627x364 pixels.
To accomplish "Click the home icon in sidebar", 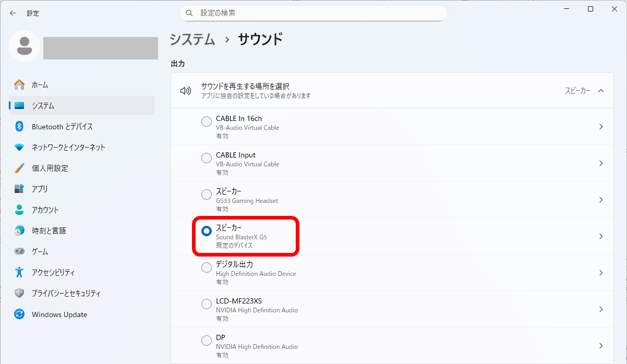I will (x=19, y=84).
